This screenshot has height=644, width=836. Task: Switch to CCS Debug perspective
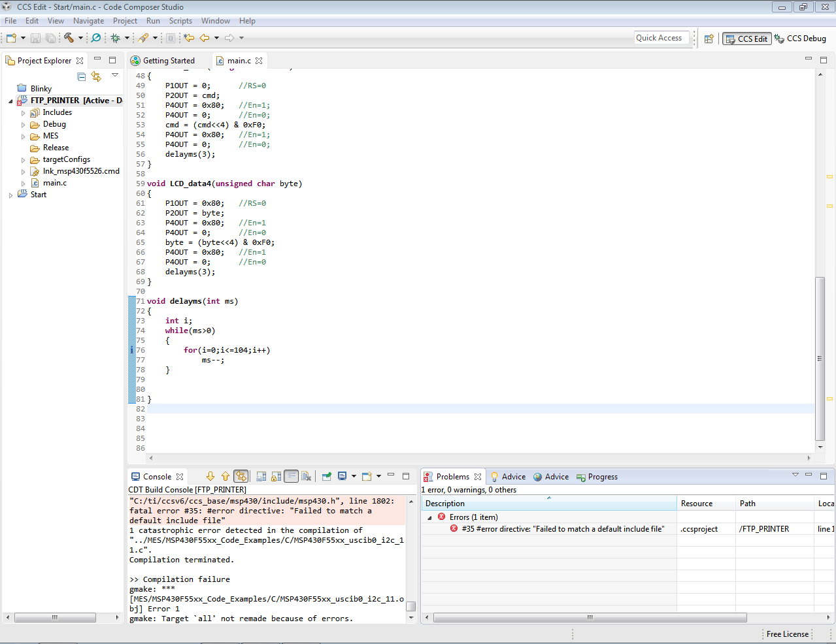pyautogui.click(x=800, y=39)
